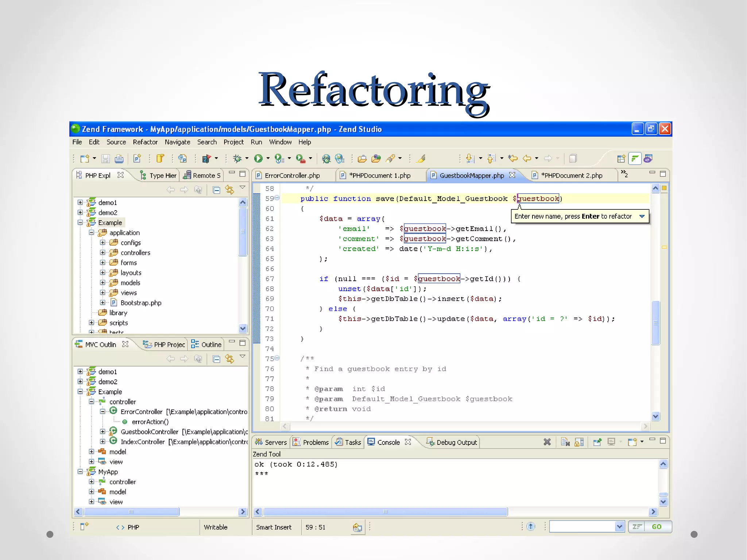747x560 pixels.
Task: Switch to Debug Output tab
Action: [452, 442]
